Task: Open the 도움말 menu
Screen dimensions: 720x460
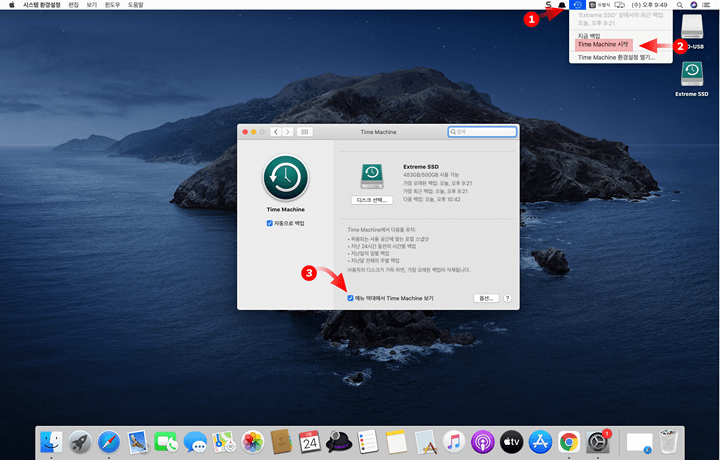Action: click(135, 5)
